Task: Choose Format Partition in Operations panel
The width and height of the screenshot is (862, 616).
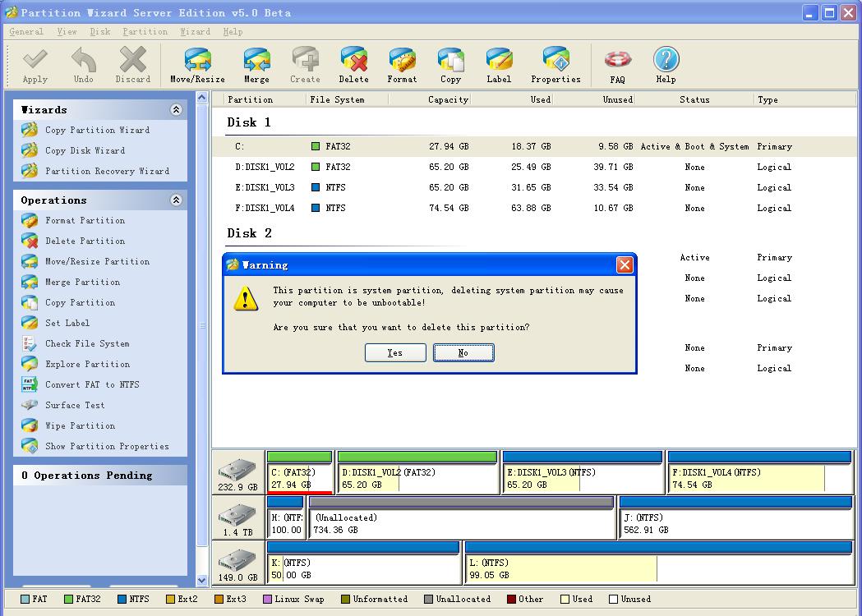Action: 85,220
